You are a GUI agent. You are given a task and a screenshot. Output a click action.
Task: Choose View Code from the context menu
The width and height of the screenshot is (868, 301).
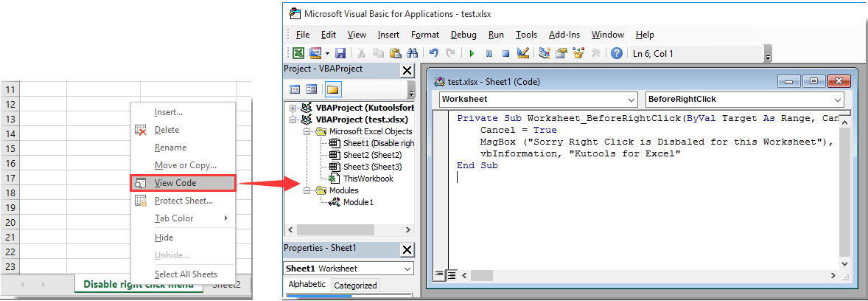point(175,183)
